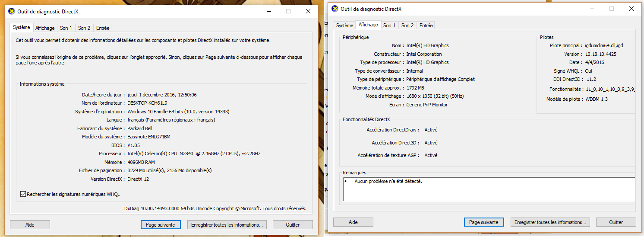Click computer name DESKTOP-KCH61L9
The image size is (644, 237).
point(147,103)
